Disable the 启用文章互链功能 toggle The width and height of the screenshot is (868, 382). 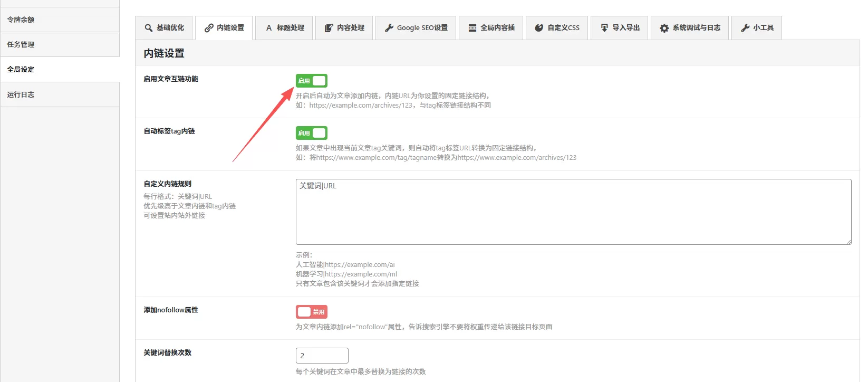tap(311, 81)
